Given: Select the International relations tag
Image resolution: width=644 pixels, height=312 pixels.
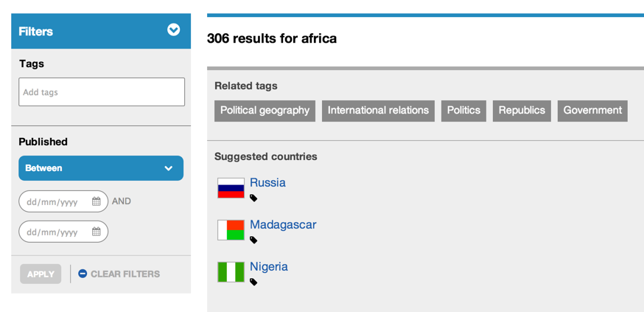Looking at the screenshot, I should click(x=378, y=111).
